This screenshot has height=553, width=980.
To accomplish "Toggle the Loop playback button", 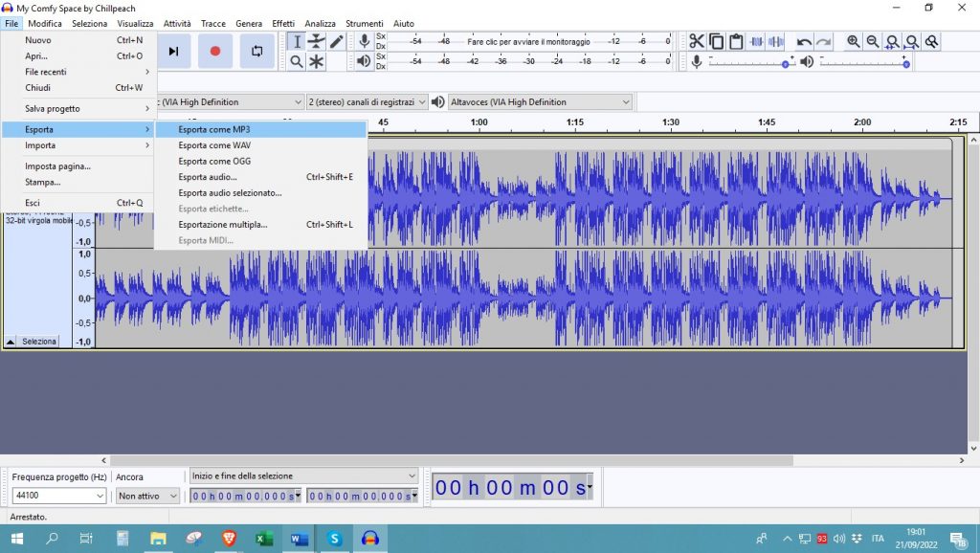I will click(x=256, y=51).
